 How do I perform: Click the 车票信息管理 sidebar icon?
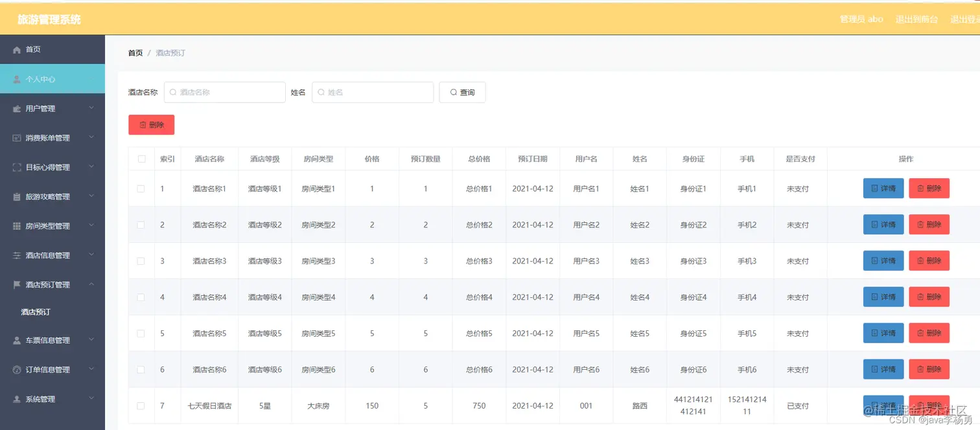[17, 341]
